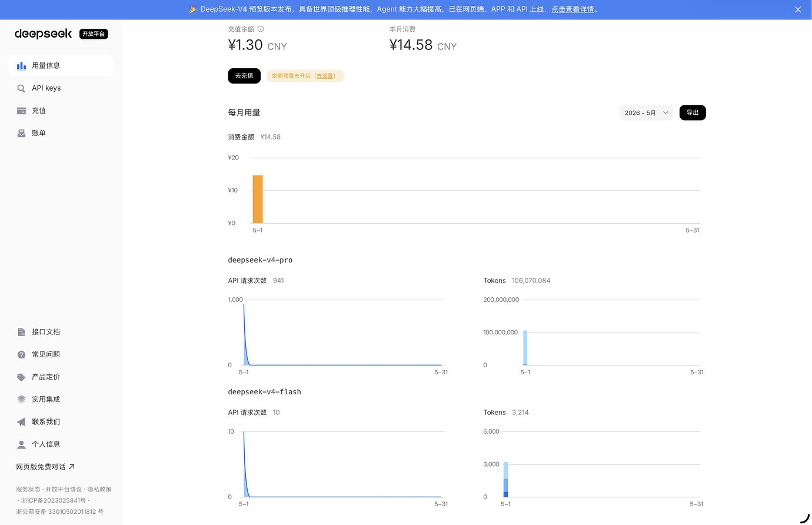Click the 隐私政策 footer link
The image size is (812, 525).
[x=99, y=489]
